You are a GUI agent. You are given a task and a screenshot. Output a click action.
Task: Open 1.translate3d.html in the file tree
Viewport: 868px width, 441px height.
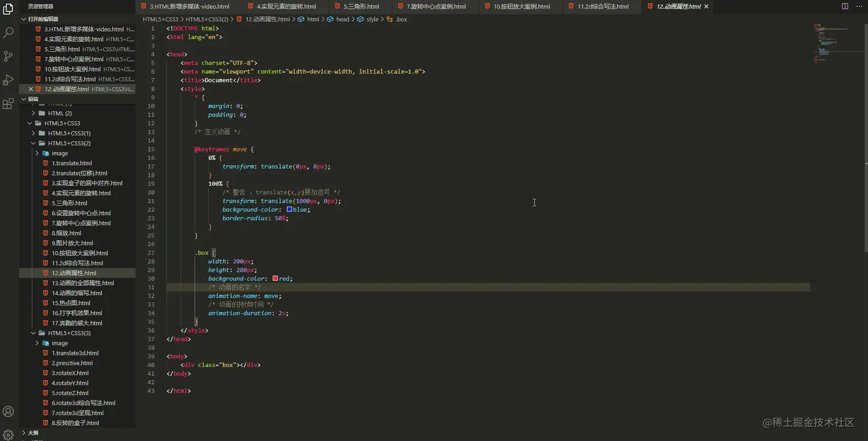coord(75,353)
